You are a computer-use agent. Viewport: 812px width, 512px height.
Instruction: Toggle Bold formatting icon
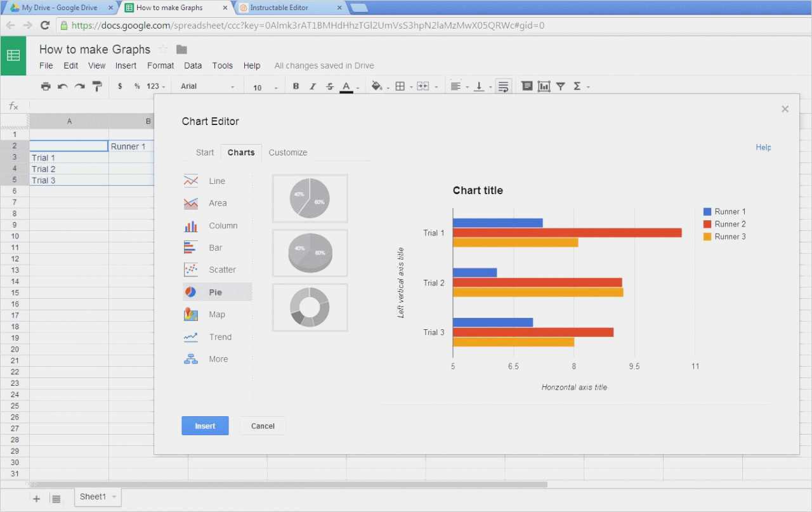296,86
